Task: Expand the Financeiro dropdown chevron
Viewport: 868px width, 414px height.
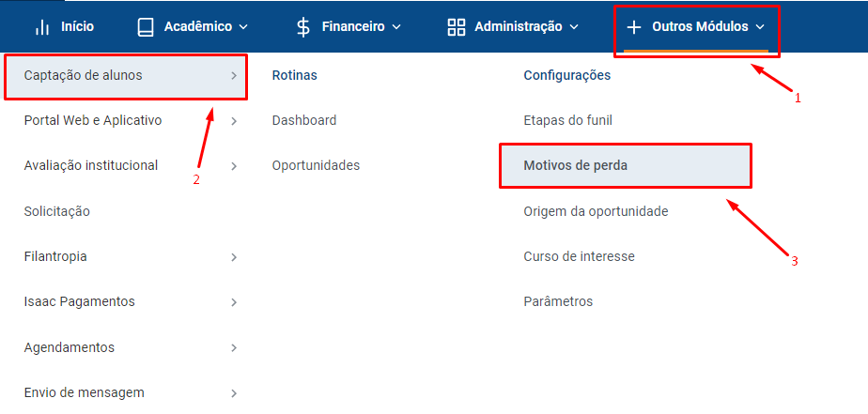Action: (x=395, y=26)
